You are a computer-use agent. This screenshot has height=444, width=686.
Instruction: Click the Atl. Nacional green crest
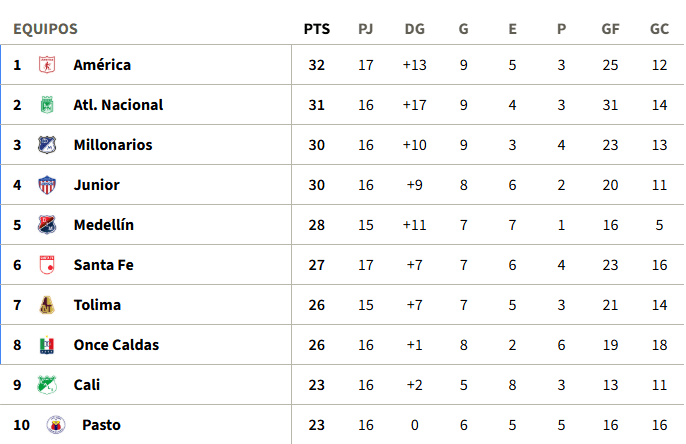point(47,105)
